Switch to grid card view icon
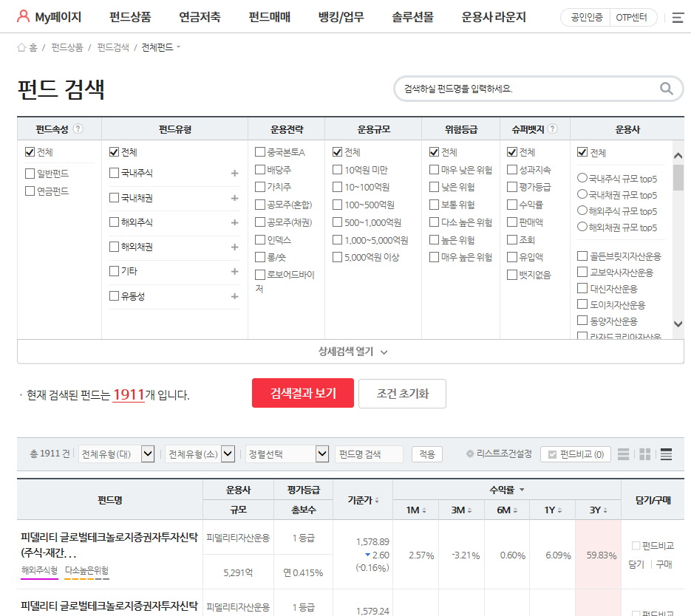The image size is (691, 616). pos(645,454)
